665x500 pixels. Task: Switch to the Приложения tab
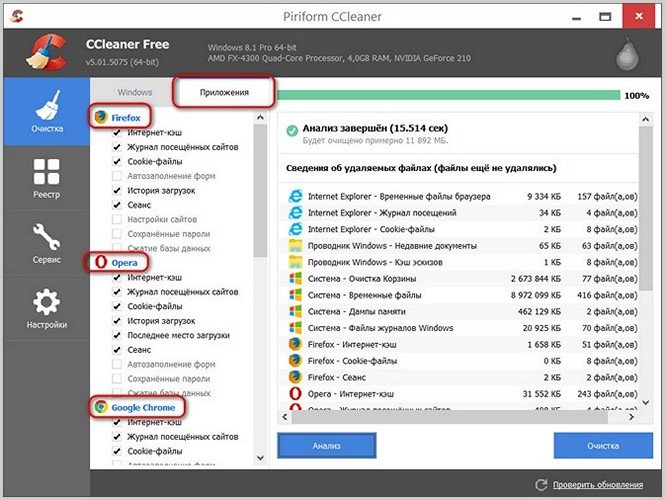tap(224, 92)
